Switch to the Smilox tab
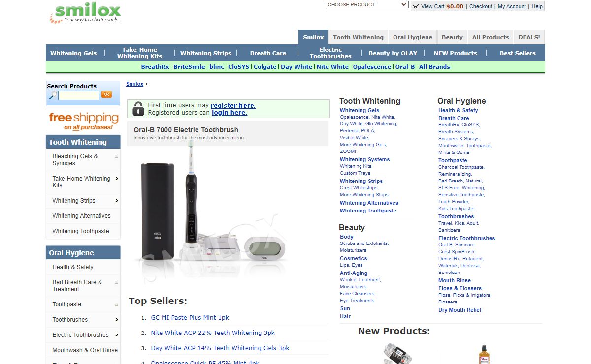The width and height of the screenshot is (591, 364). [313, 37]
